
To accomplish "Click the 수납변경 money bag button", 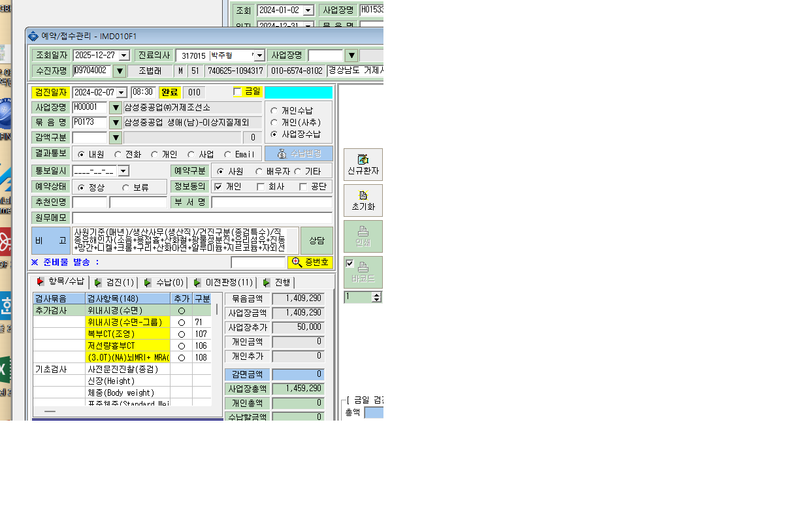I will point(299,153).
